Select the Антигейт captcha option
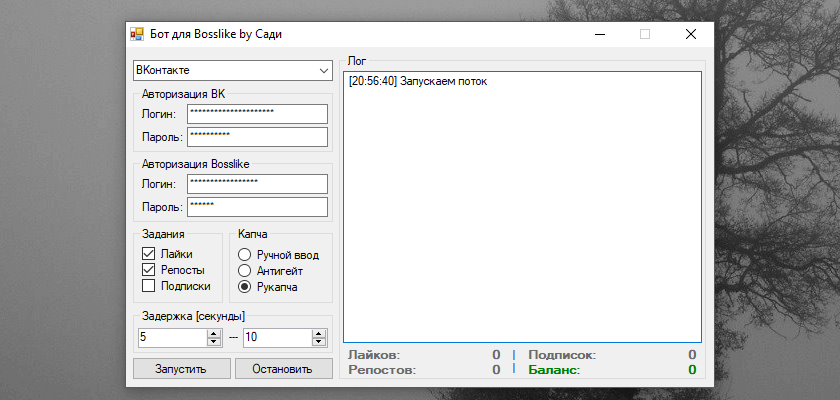This screenshot has width=840, height=400. 244,271
